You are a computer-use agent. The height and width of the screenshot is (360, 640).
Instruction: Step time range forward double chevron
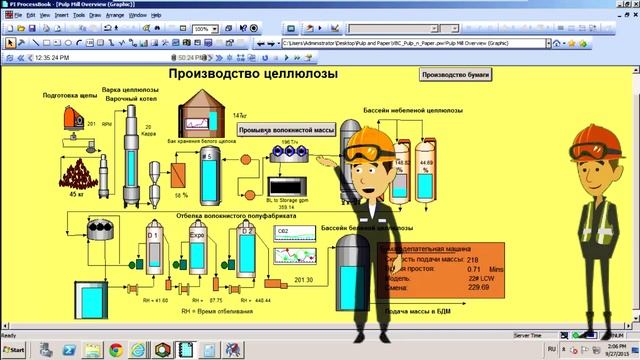coord(219,58)
